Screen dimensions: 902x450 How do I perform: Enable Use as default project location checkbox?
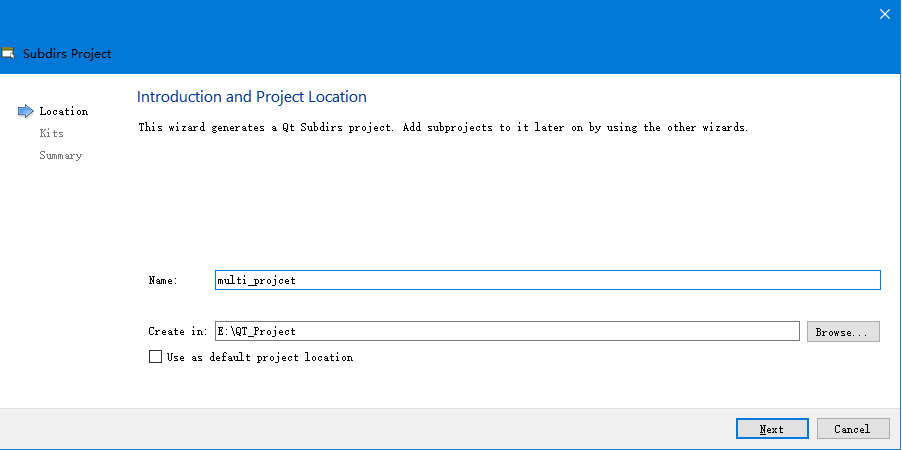point(155,356)
